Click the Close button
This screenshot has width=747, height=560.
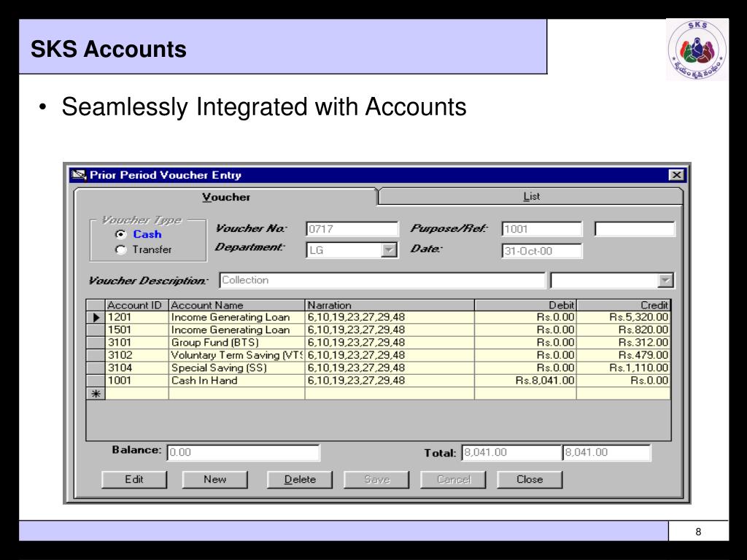(x=530, y=480)
